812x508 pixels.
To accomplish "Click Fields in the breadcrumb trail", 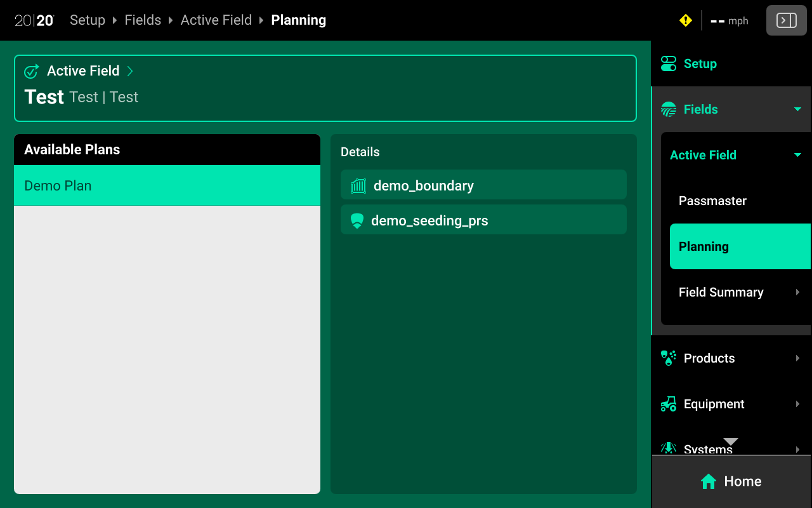I will (x=143, y=20).
